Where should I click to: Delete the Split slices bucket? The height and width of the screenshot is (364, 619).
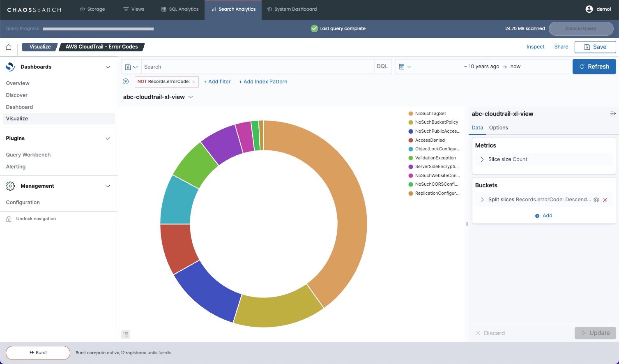click(x=605, y=200)
